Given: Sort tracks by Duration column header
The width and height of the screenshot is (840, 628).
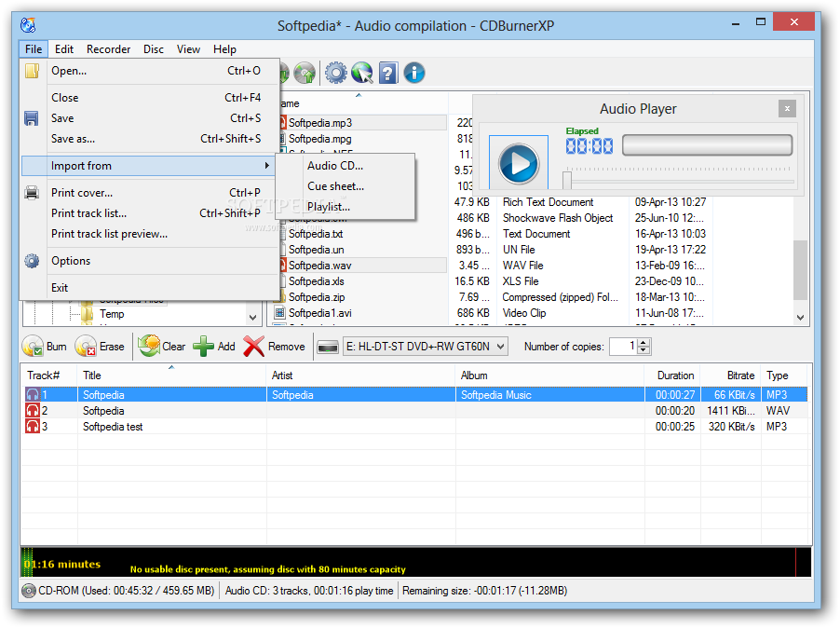Looking at the screenshot, I should 672,375.
